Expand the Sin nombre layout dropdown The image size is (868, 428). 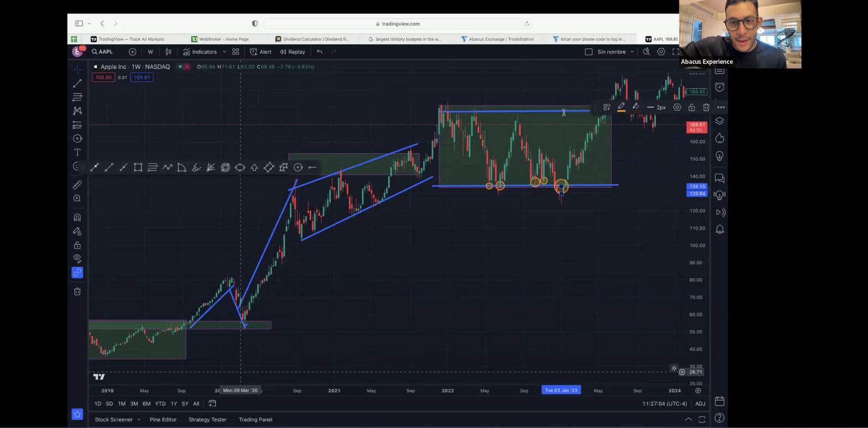(632, 52)
